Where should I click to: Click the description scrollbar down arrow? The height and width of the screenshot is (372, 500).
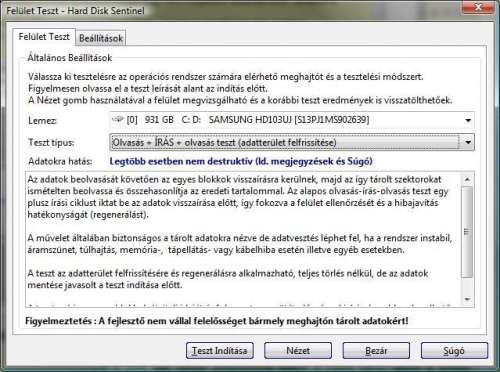tap(467, 299)
